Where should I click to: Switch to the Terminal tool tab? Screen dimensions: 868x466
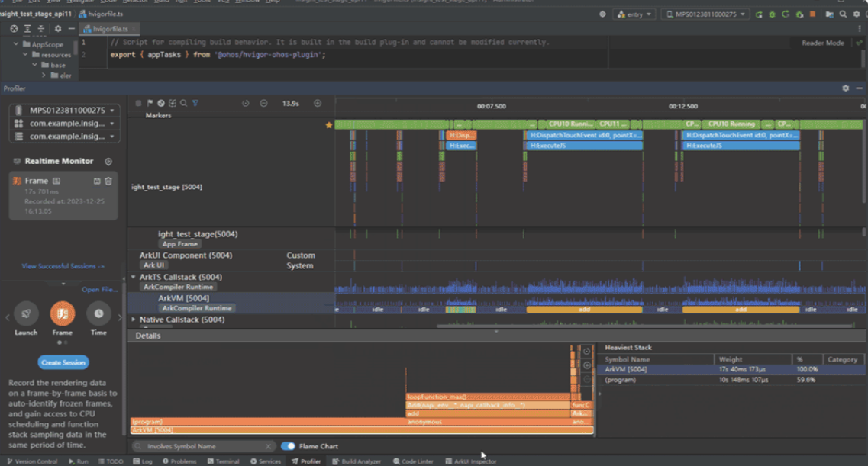coord(223,461)
